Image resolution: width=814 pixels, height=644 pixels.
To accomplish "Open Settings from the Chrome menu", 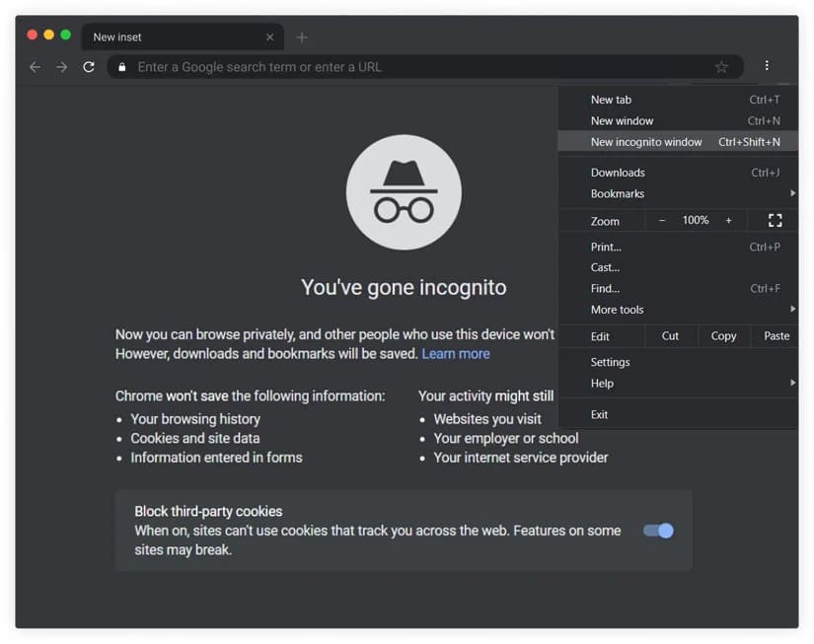I will click(x=678, y=362).
